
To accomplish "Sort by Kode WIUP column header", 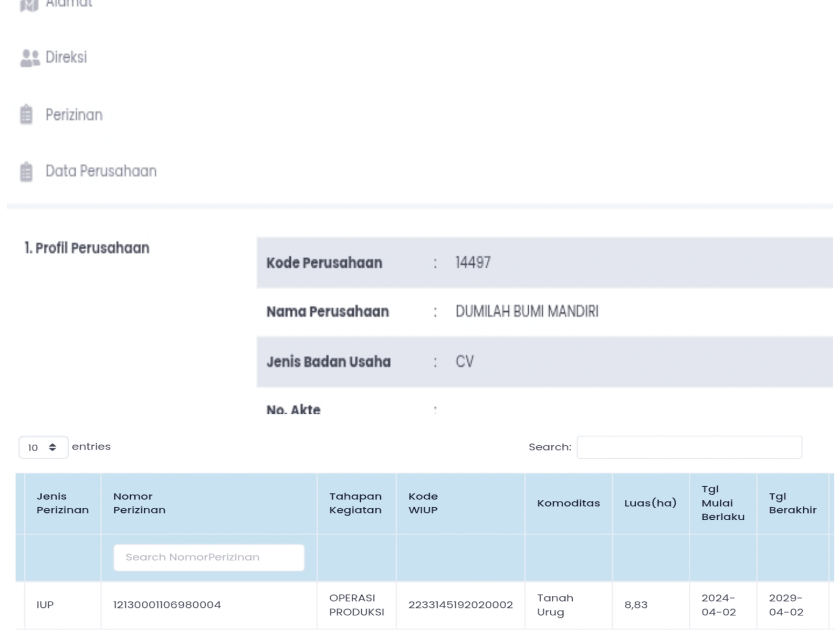I will (x=460, y=503).
